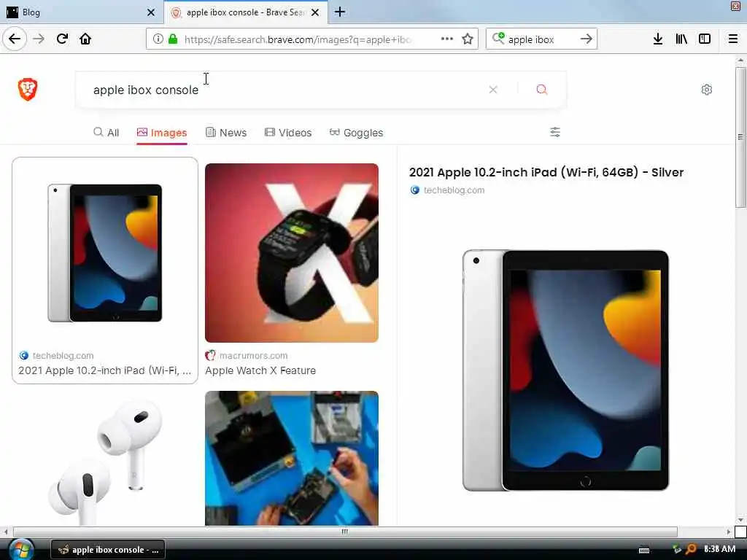The width and height of the screenshot is (747, 560).
Task: Click the search go arrow next to apple ibox
Action: click(x=587, y=39)
